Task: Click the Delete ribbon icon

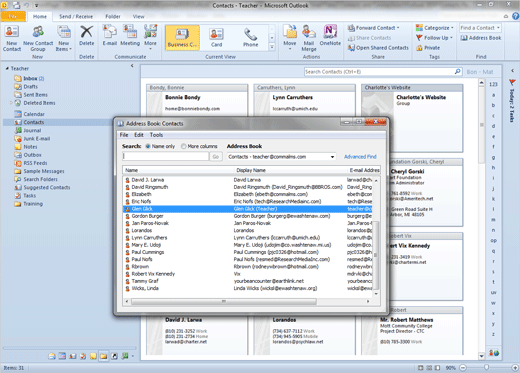Action: (86, 36)
